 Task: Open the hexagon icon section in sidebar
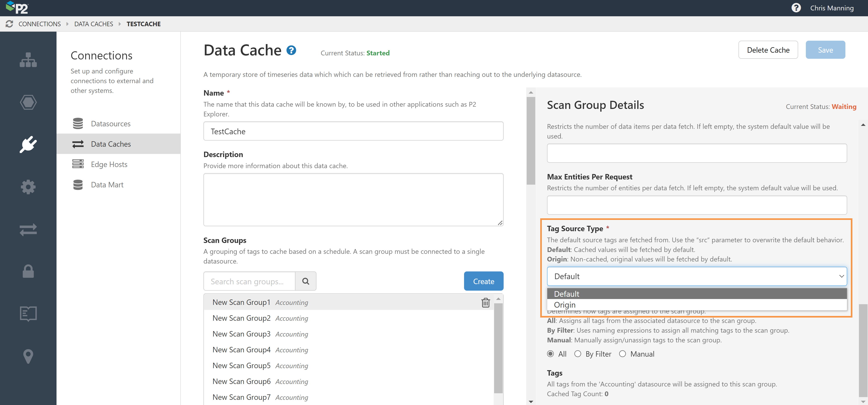(x=28, y=102)
